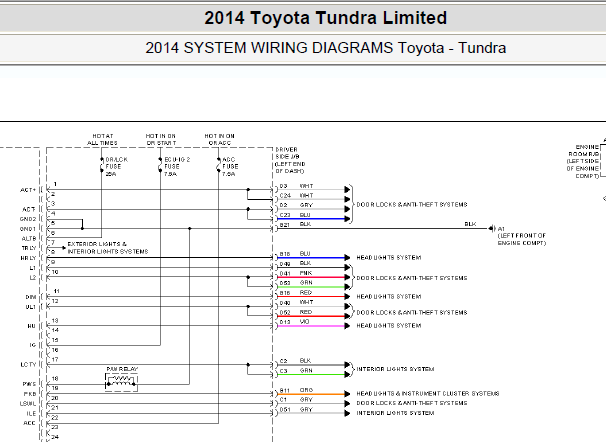Click the 'D13 VIO' wire label

coord(294,322)
